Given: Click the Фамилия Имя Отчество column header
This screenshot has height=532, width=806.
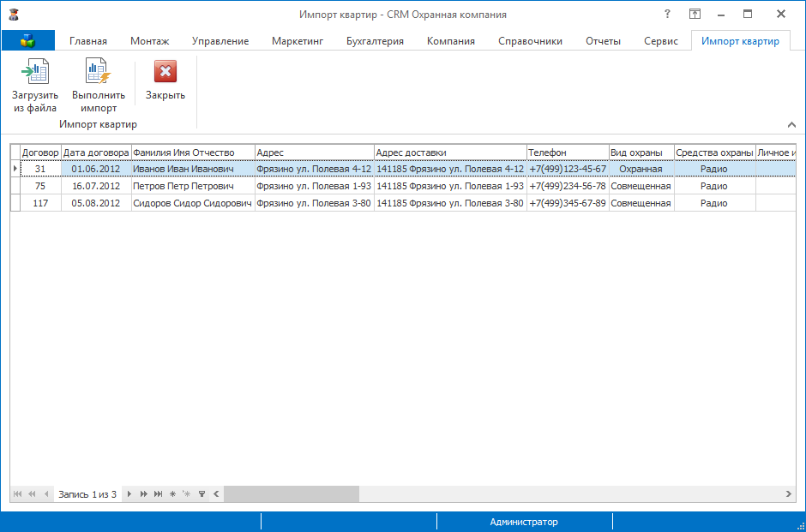Looking at the screenshot, I should tap(193, 152).
